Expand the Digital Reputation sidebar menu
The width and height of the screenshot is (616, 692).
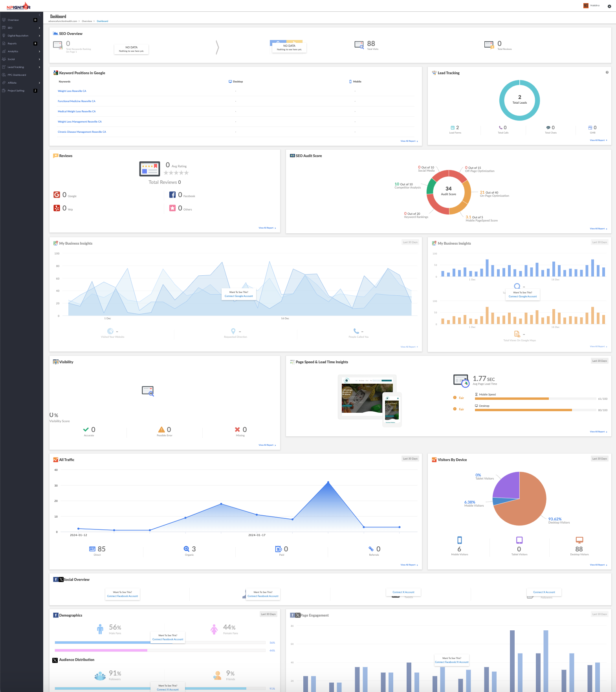[x=21, y=36]
